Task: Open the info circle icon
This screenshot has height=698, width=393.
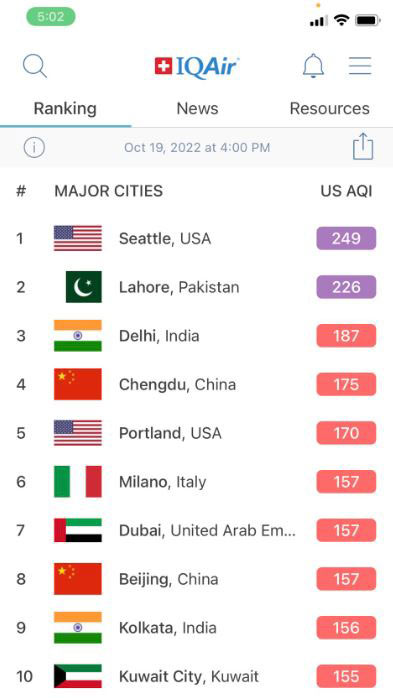Action: (34, 147)
